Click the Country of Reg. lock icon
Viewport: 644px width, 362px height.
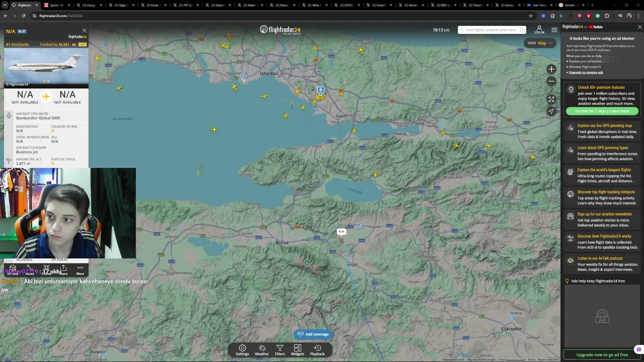pos(53,131)
